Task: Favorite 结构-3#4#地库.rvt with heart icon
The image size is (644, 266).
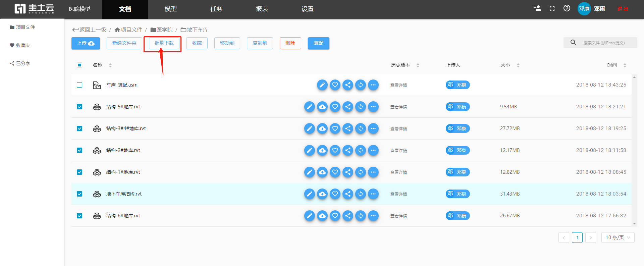Action: [335, 128]
